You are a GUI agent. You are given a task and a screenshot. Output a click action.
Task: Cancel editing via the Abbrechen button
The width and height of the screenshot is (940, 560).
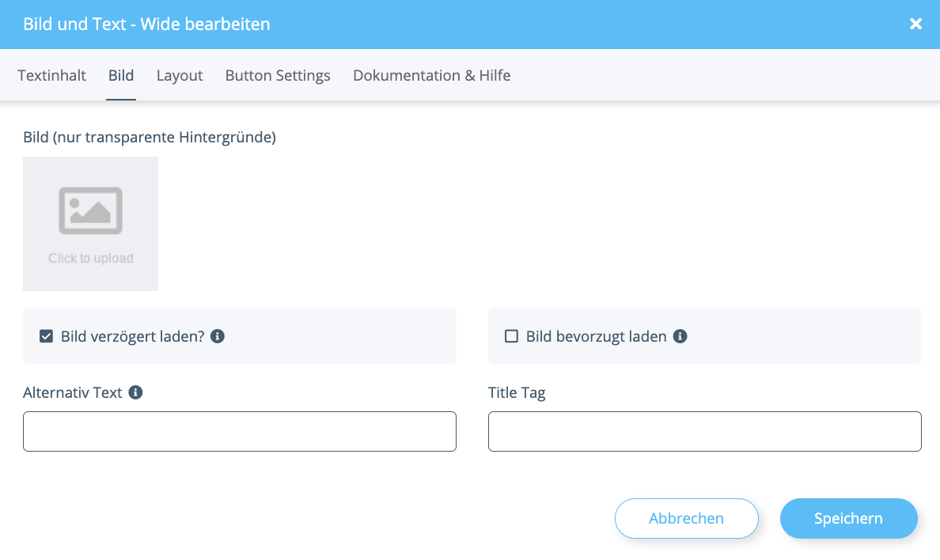coord(687,518)
